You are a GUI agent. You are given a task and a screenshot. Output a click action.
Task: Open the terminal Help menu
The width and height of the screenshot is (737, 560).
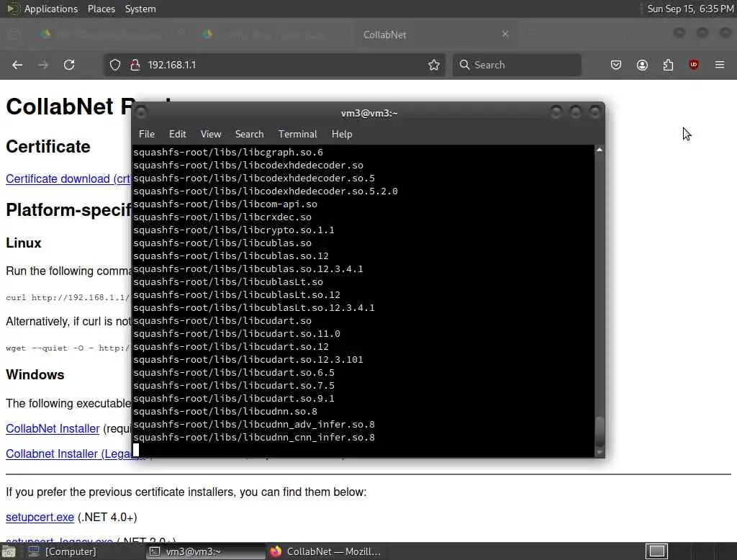pos(342,134)
